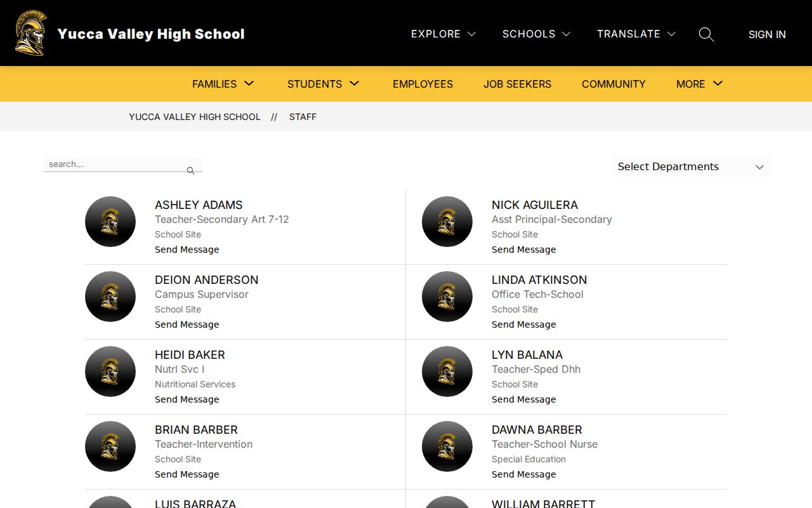Open the Employees menu item

[x=422, y=84]
